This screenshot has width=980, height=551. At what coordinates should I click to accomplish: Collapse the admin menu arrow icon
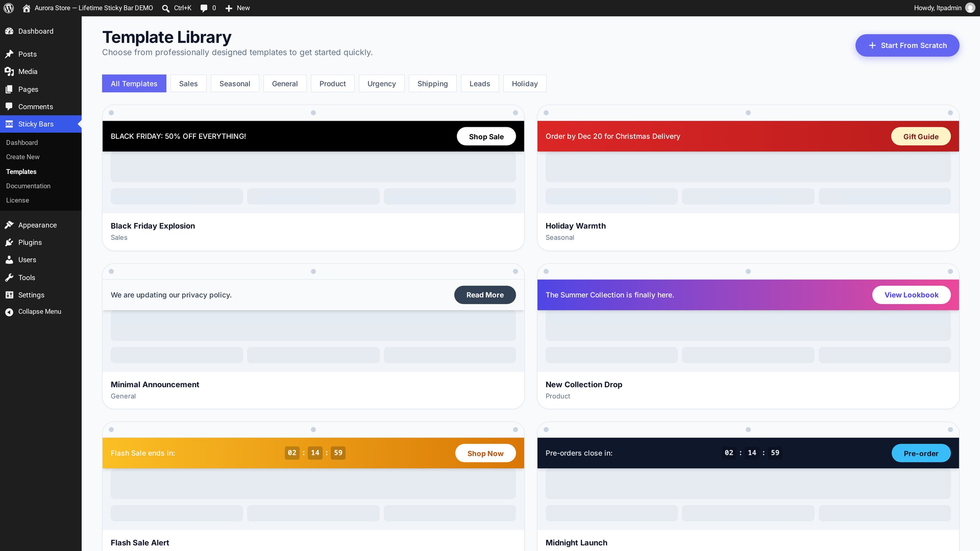(9, 312)
